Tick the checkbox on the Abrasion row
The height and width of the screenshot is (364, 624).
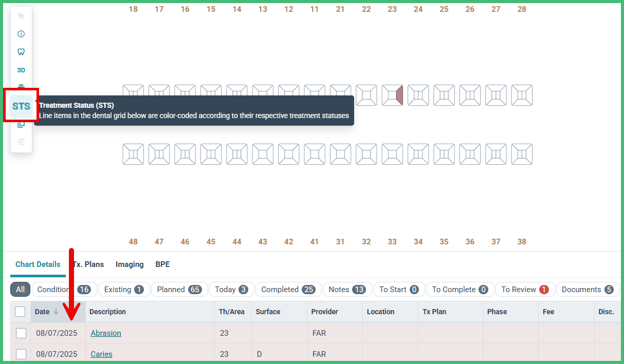pyautogui.click(x=20, y=333)
